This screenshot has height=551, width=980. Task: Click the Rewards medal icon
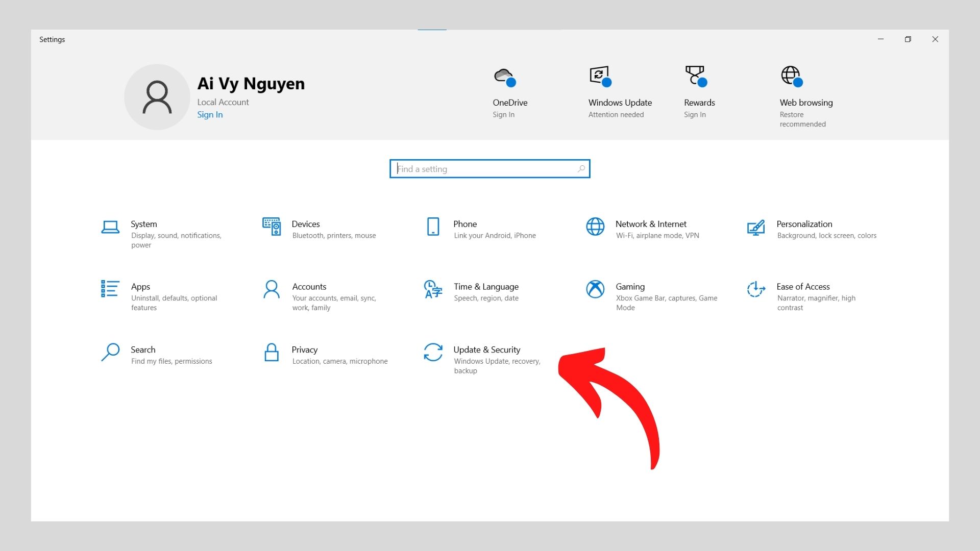pyautogui.click(x=696, y=76)
